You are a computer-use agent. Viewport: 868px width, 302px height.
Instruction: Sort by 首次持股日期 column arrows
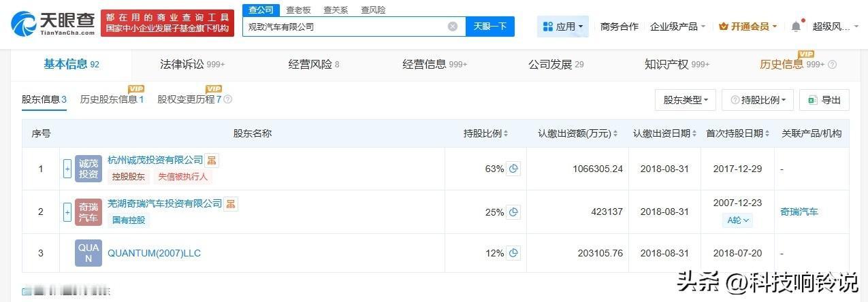pos(767,133)
